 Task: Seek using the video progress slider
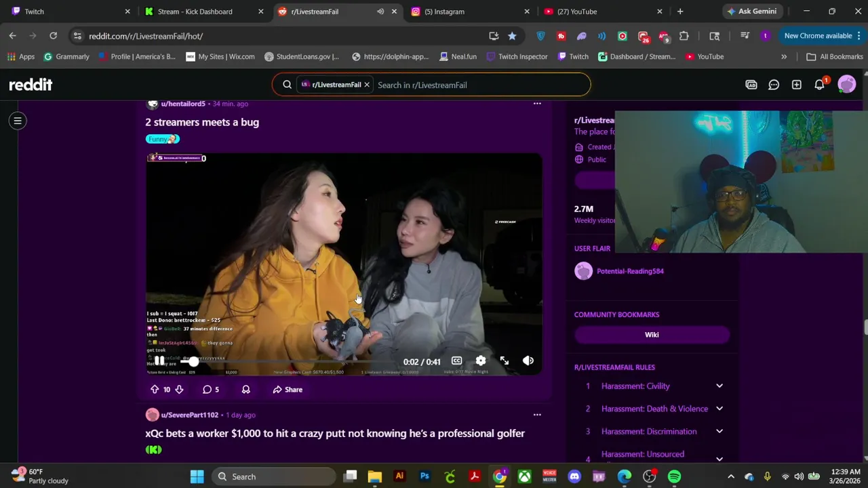[194, 362]
